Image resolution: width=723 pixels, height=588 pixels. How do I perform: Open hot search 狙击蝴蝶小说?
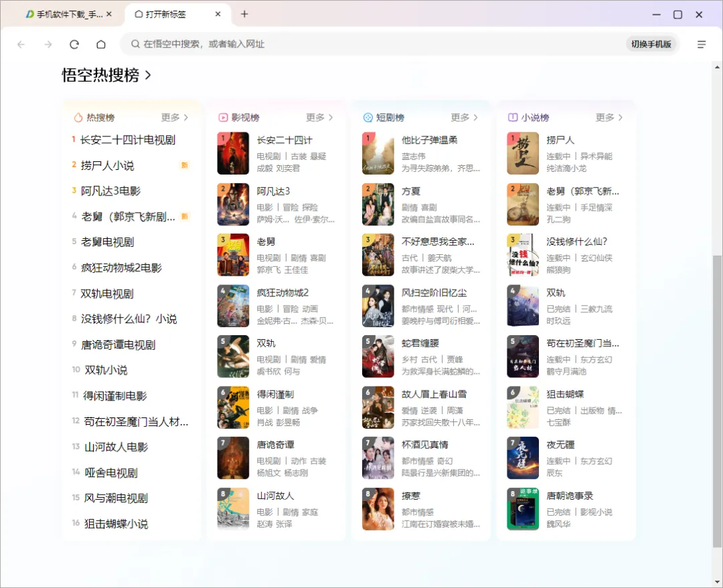116,524
